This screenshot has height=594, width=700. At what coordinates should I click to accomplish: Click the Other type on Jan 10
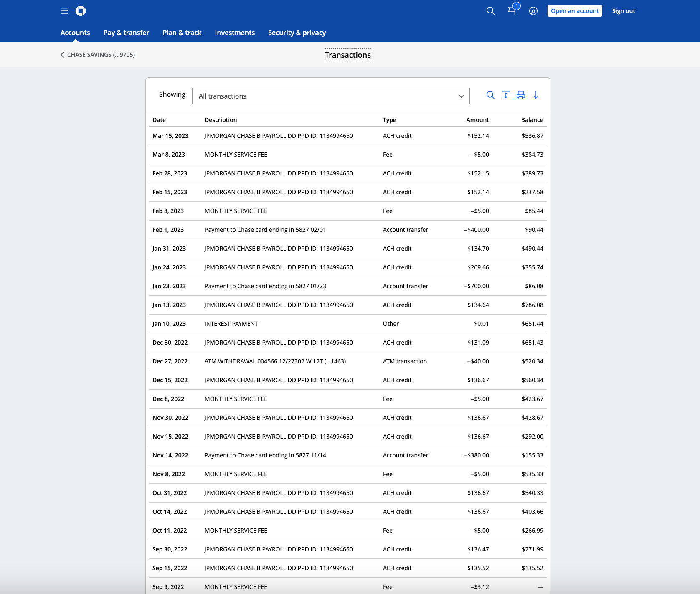click(x=391, y=324)
